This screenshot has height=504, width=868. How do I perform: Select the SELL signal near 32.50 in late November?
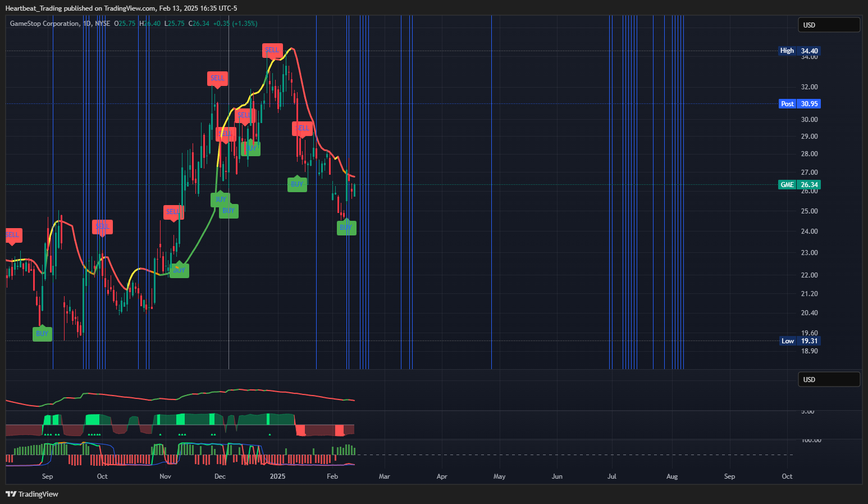(217, 78)
